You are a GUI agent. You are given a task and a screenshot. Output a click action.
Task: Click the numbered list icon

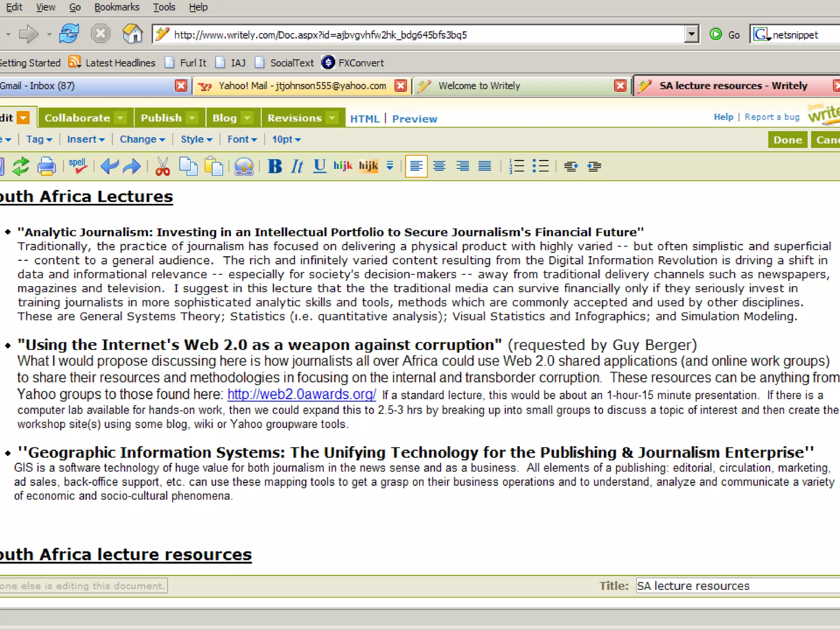516,166
